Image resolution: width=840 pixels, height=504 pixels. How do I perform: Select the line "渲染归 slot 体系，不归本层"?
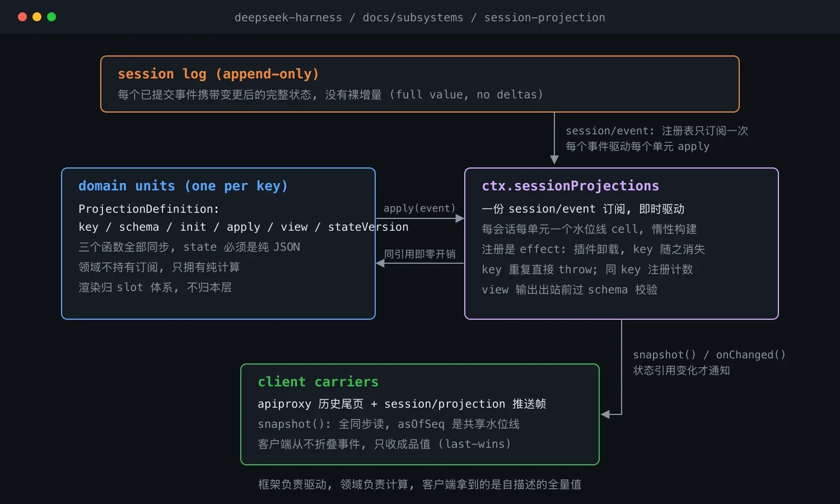click(155, 287)
